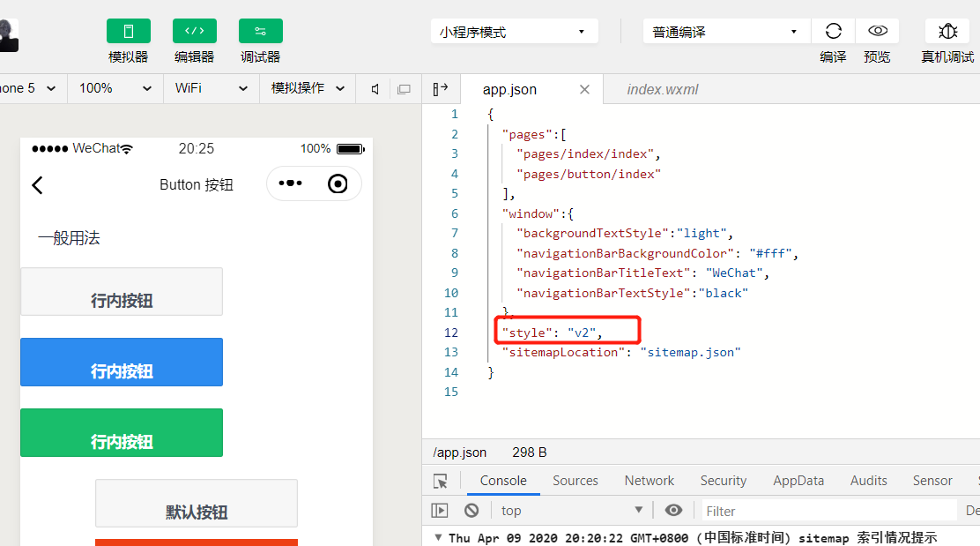Open the WiFi network dropdown

(x=212, y=88)
